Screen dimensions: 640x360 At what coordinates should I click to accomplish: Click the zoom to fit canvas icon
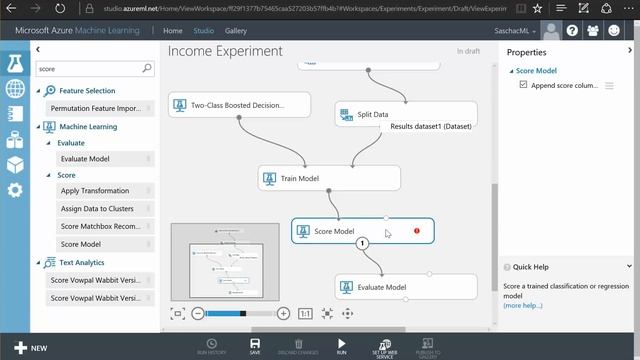pyautogui.click(x=327, y=313)
